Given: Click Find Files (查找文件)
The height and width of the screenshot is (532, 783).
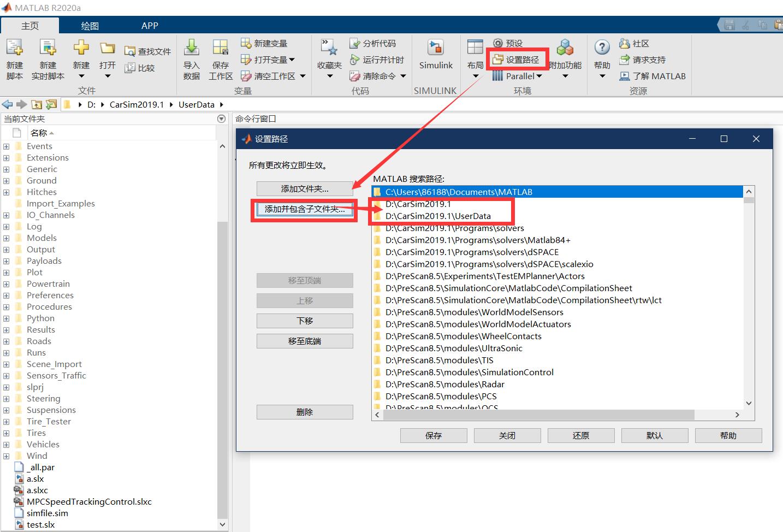Looking at the screenshot, I should pyautogui.click(x=148, y=51).
